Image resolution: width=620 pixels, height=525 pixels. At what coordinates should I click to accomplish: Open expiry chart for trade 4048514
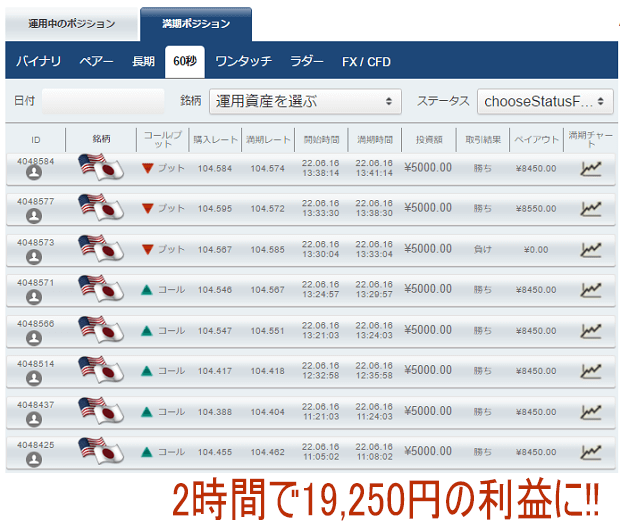click(591, 371)
